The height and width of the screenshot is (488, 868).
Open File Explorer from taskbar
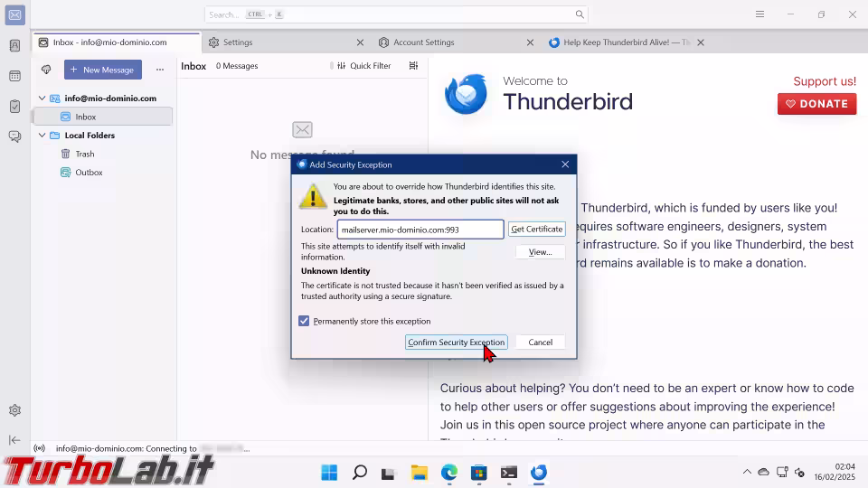point(419,473)
